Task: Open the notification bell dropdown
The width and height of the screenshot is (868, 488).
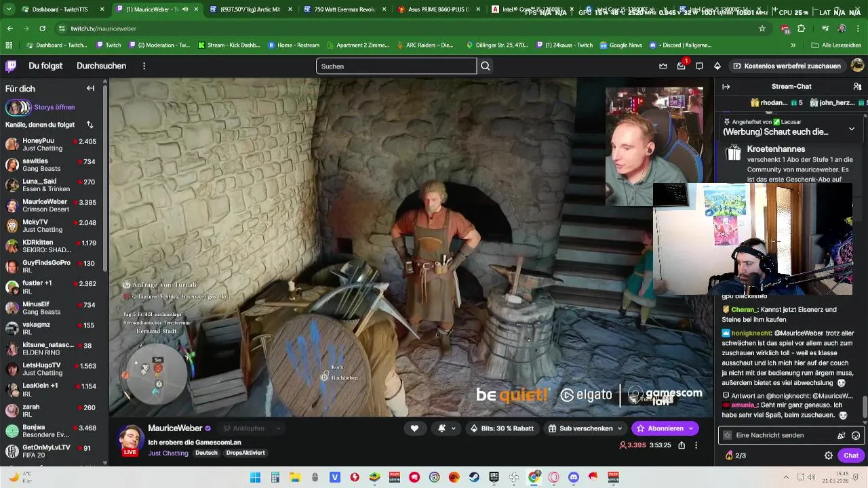Action: [447, 428]
